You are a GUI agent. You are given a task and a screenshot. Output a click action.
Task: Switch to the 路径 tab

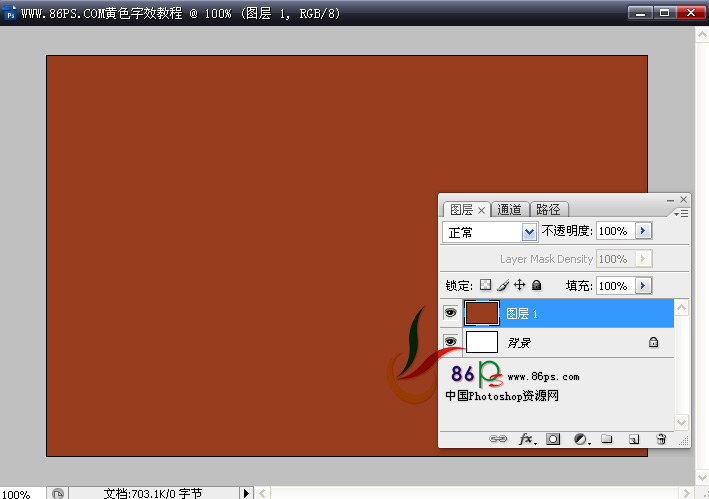(548, 210)
